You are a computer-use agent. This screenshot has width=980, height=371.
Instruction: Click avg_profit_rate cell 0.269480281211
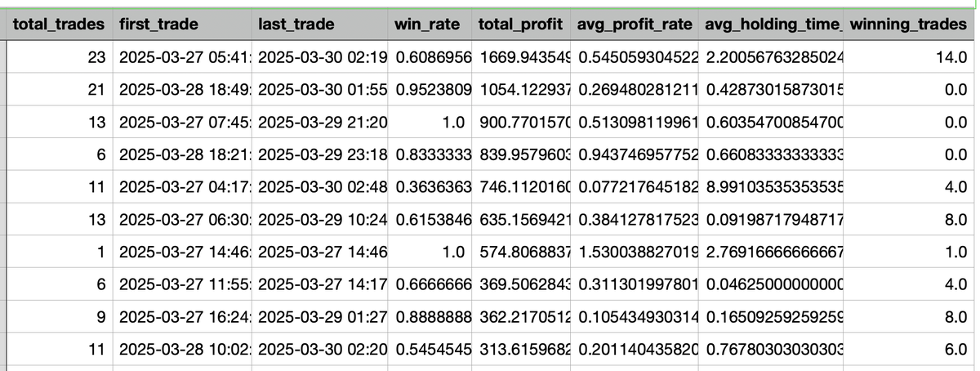(x=636, y=90)
